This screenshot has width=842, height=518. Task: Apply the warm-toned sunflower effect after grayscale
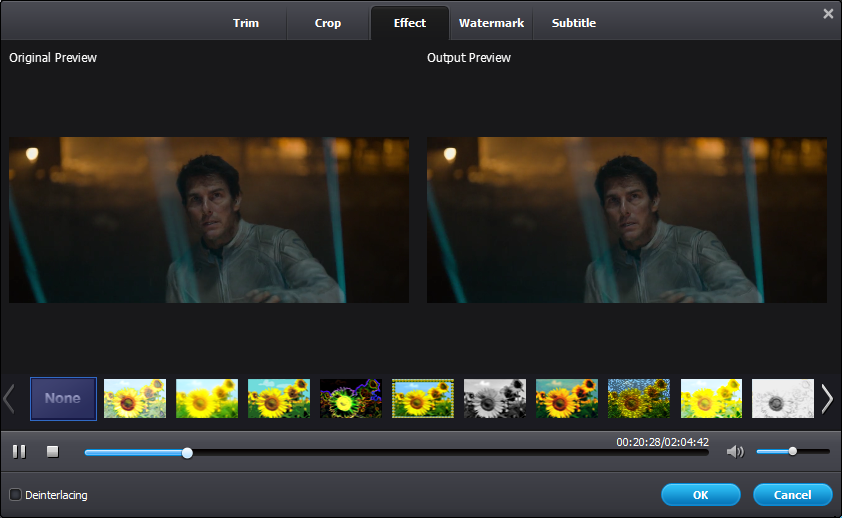(567, 398)
